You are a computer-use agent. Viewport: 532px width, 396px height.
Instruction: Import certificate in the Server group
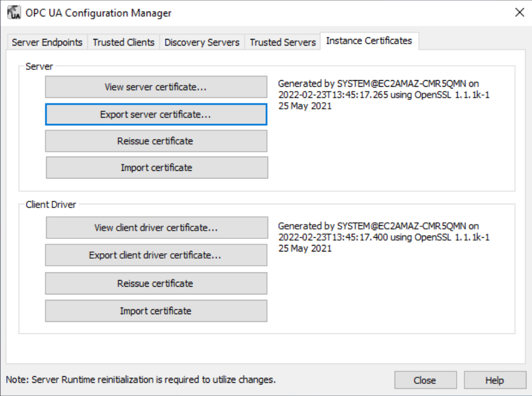157,168
